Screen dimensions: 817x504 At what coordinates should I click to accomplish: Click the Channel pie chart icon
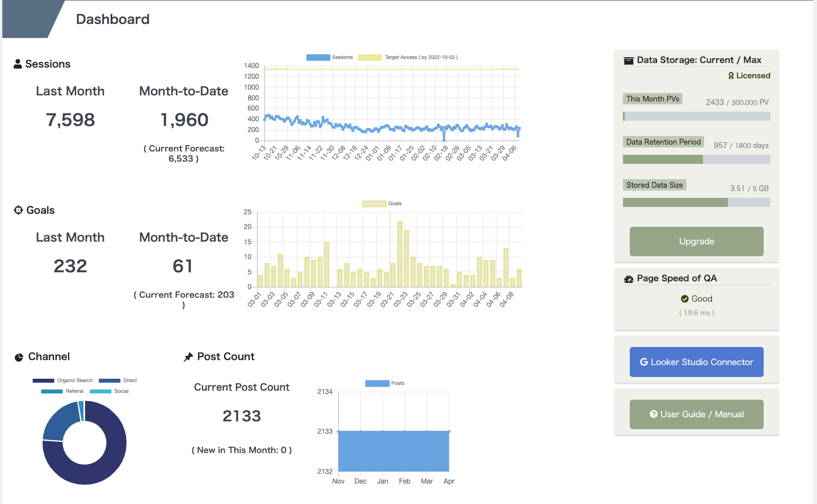tap(19, 357)
